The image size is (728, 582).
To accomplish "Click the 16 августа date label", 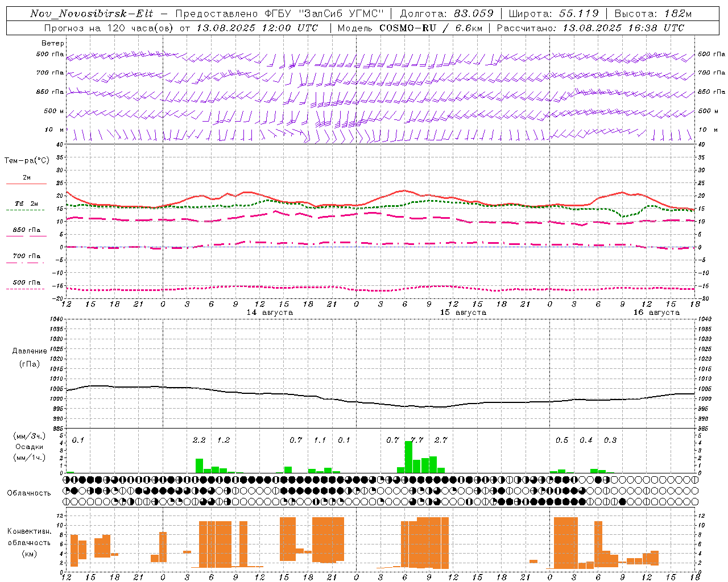I will pos(656,313).
